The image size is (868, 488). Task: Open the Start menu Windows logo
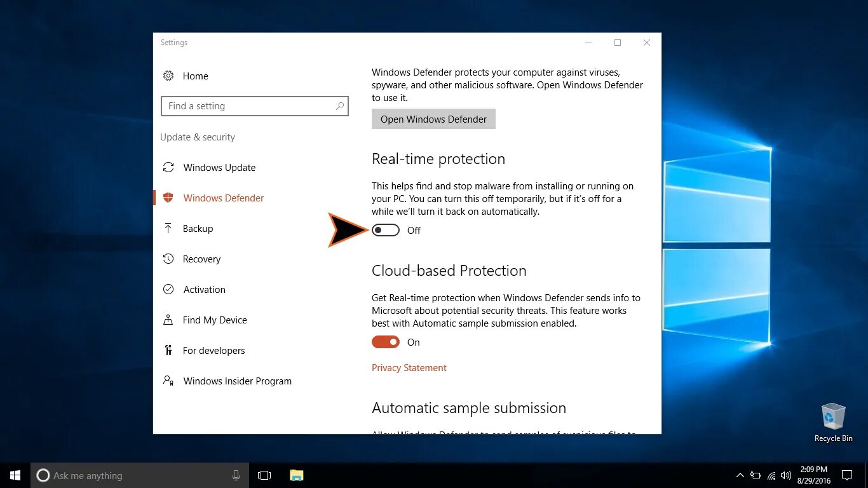[15, 475]
